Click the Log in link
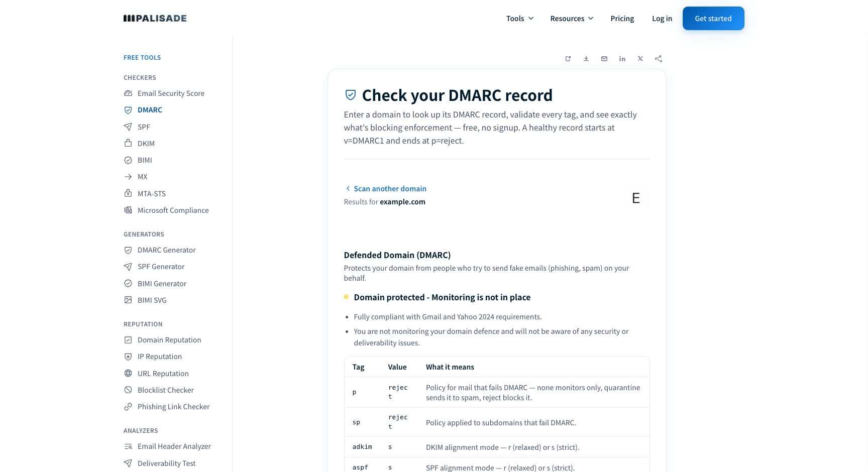The width and height of the screenshot is (868, 472). tap(662, 19)
